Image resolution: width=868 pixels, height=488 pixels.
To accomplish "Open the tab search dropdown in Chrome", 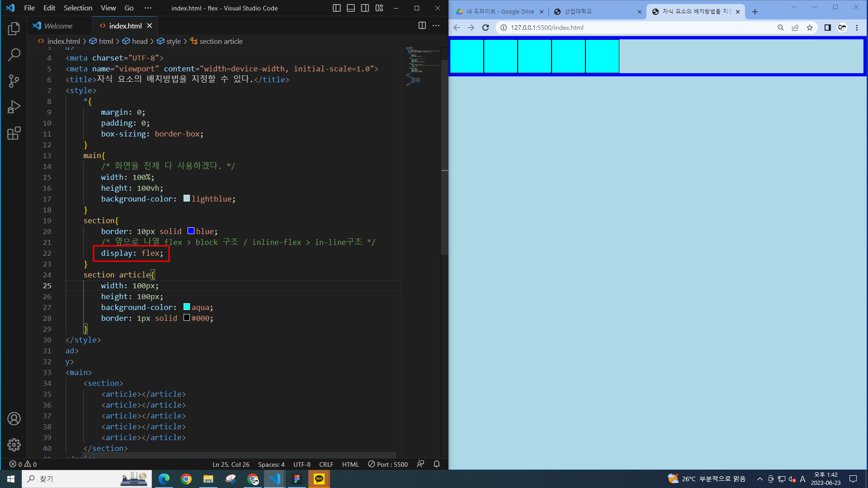I will pyautogui.click(x=793, y=7).
